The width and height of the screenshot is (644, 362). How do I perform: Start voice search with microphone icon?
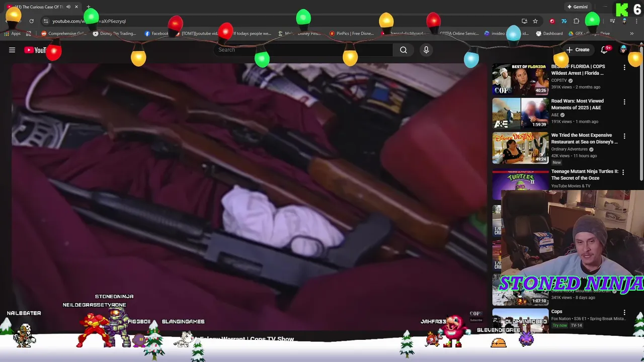pyautogui.click(x=426, y=50)
